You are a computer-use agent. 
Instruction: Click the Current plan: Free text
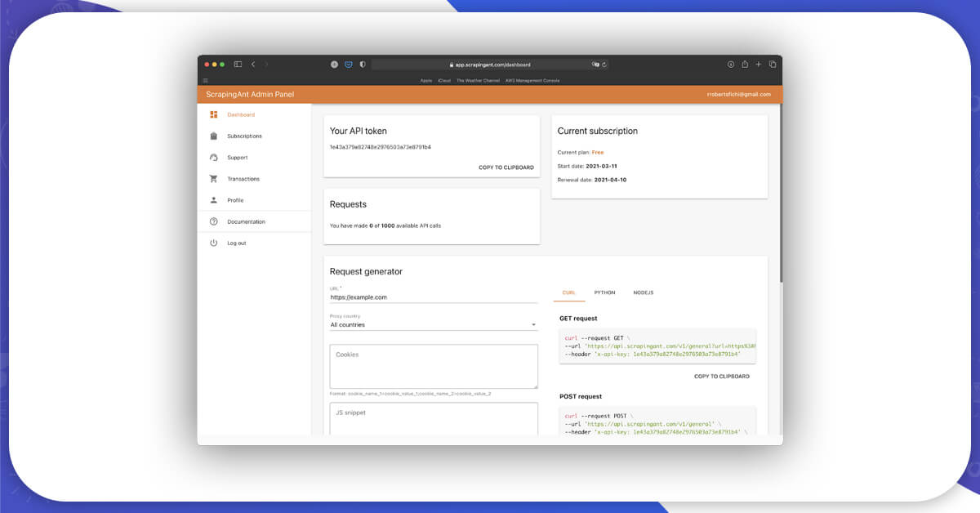pos(581,152)
